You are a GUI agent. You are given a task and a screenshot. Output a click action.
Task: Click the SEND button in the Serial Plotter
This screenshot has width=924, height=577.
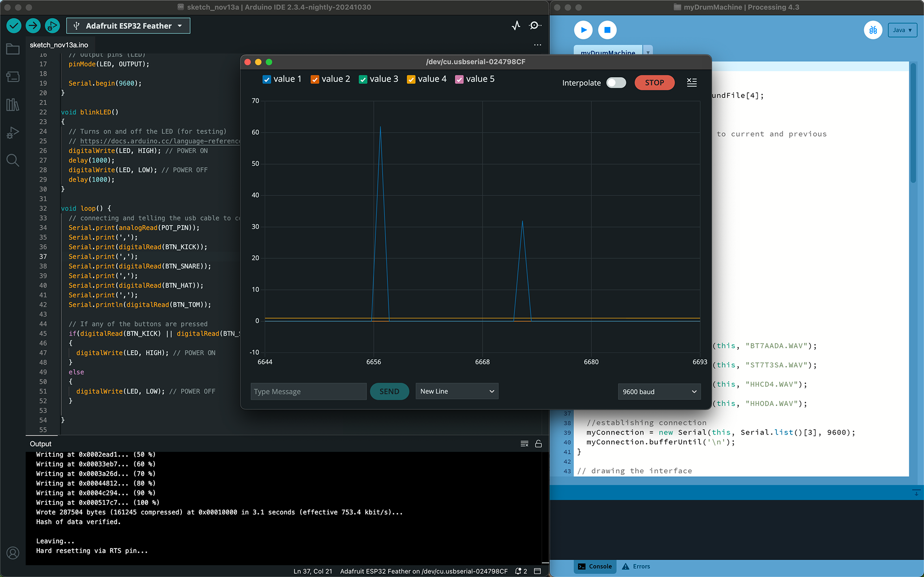(389, 391)
